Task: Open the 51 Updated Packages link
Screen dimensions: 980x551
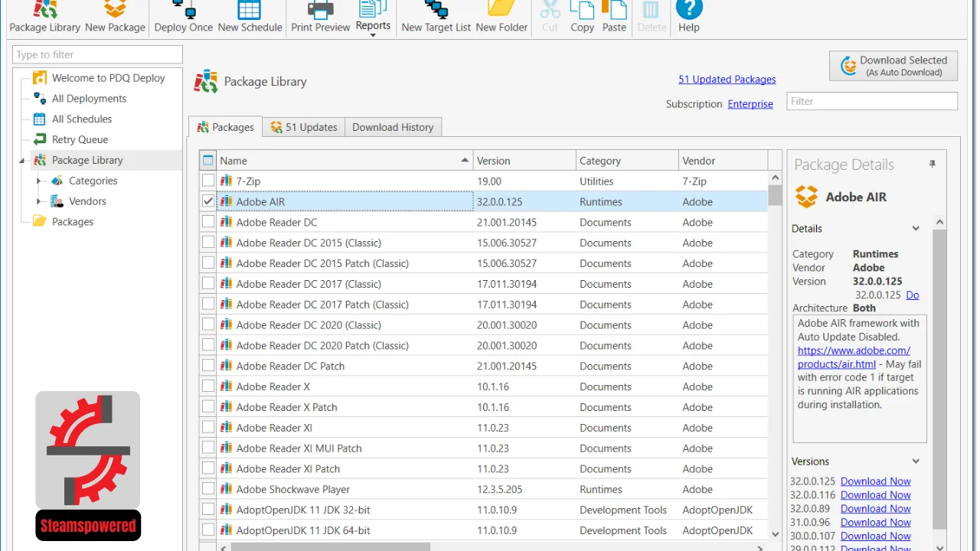Action: coord(727,80)
